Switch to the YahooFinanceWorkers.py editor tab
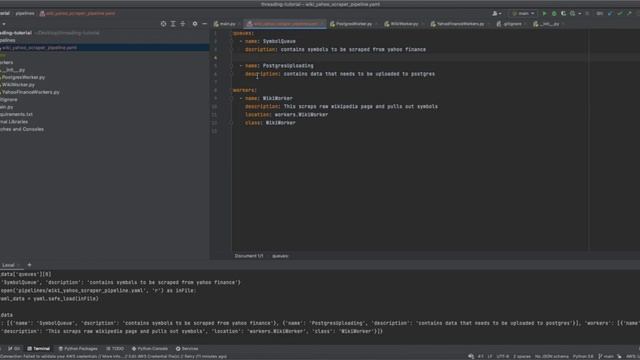The width and height of the screenshot is (640, 360). 460,24
